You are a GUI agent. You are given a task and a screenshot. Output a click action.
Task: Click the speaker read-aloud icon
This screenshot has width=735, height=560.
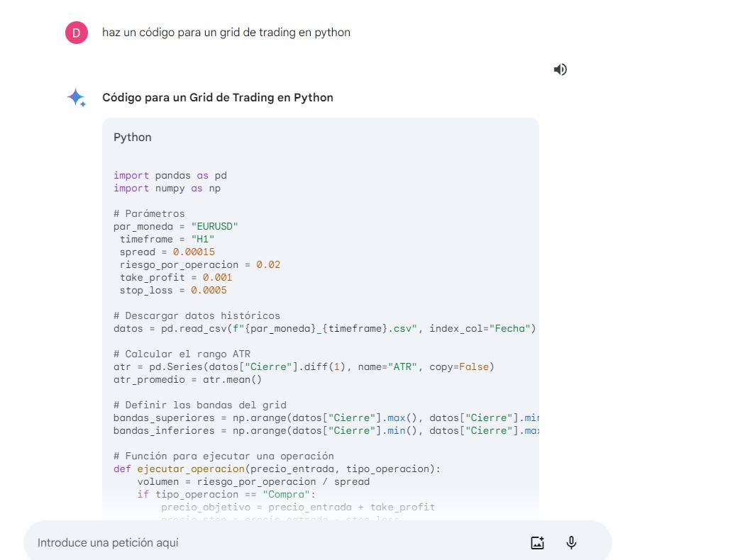[560, 69]
